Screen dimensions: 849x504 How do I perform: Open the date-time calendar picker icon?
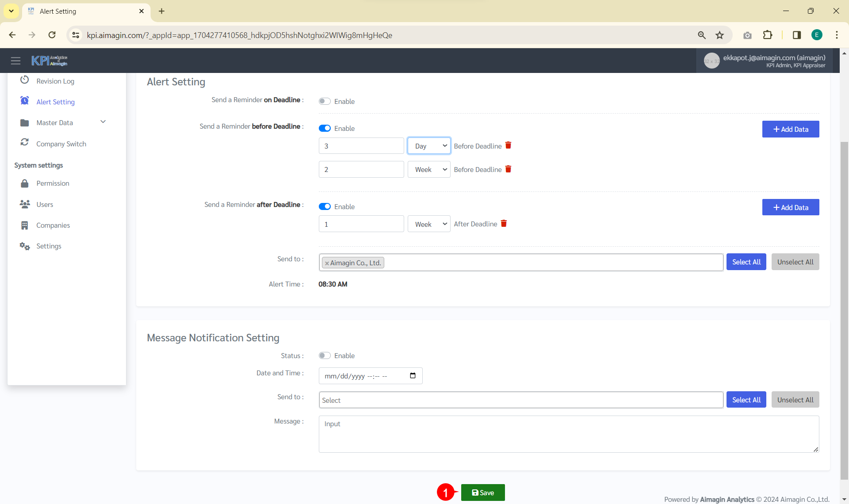point(413,376)
